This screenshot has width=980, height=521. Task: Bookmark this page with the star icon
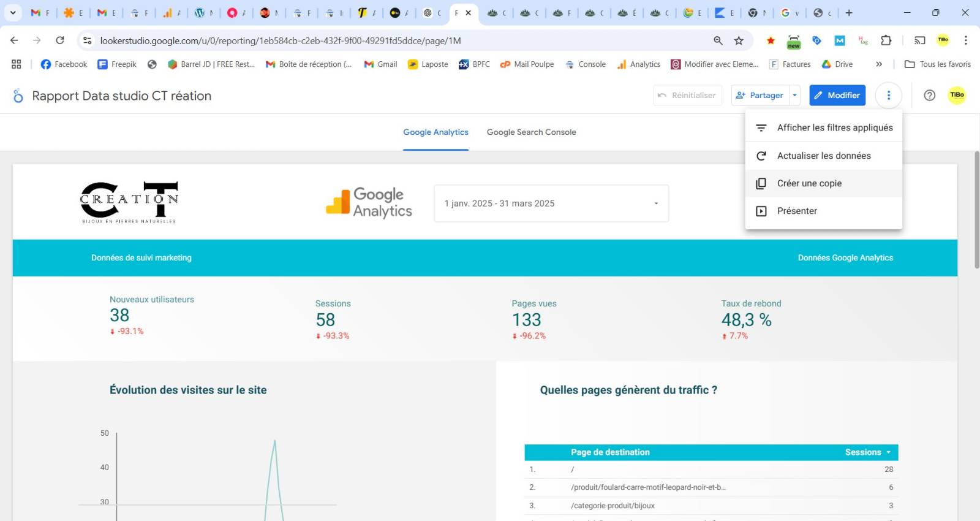pos(739,40)
